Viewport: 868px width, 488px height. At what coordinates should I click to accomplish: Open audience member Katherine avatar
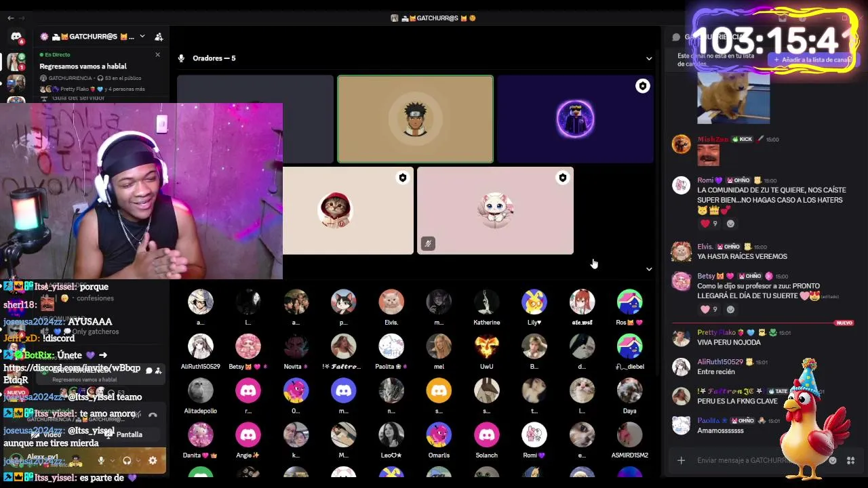pos(486,302)
